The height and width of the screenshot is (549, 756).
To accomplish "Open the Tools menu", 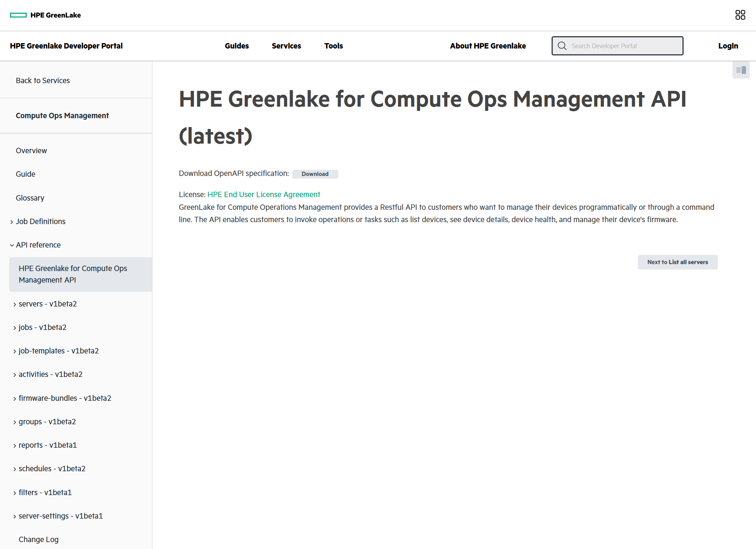I will (x=333, y=46).
